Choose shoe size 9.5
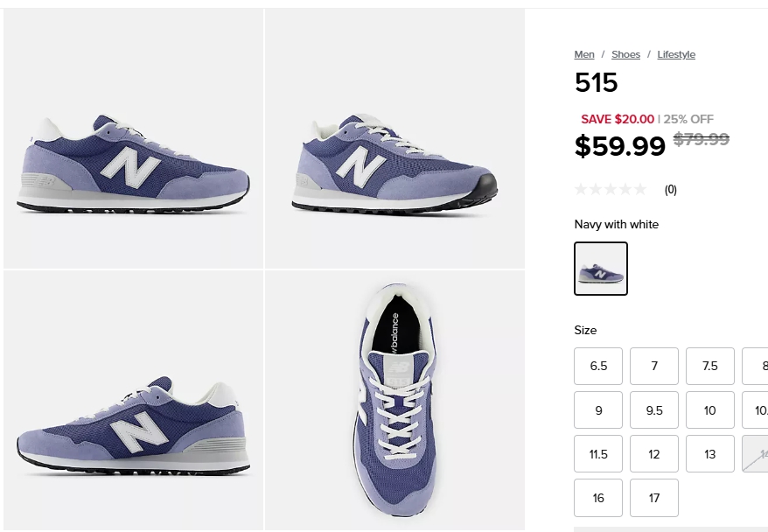The image size is (768, 532). pyautogui.click(x=654, y=409)
